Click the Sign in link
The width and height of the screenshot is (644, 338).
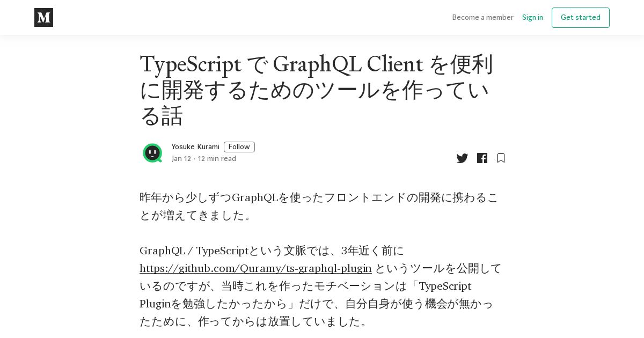(x=532, y=17)
